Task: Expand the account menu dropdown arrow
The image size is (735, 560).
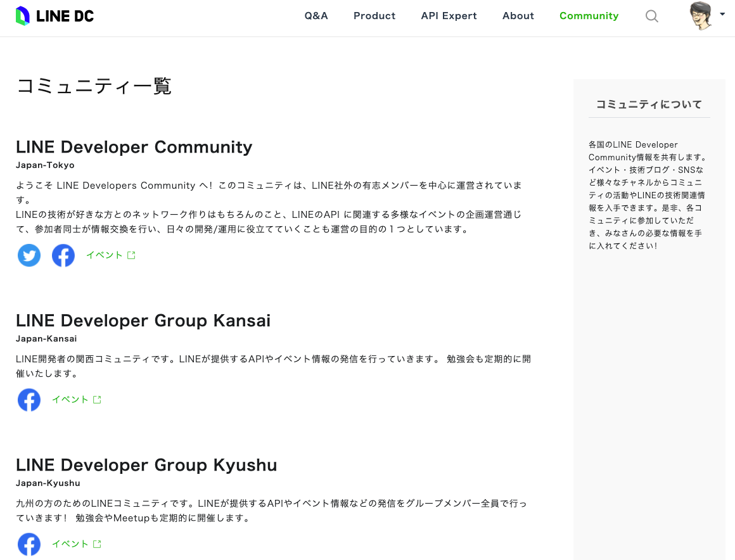Action: [x=722, y=16]
